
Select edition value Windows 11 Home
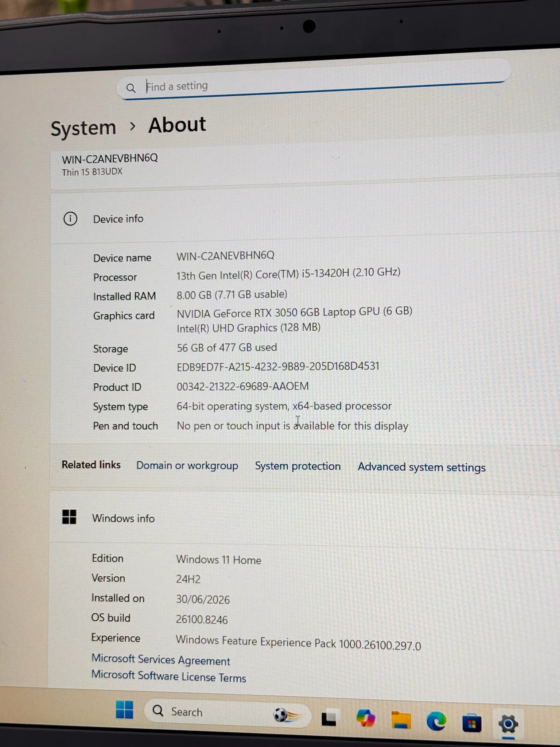(x=219, y=560)
